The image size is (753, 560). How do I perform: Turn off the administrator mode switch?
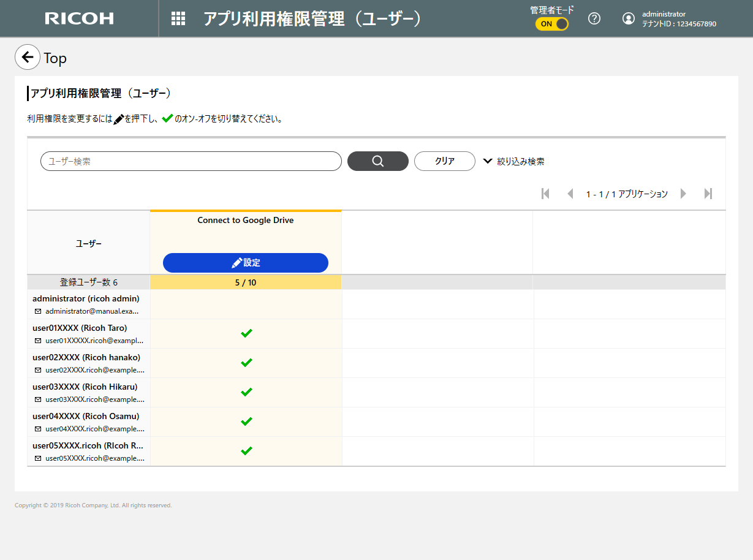552,24
